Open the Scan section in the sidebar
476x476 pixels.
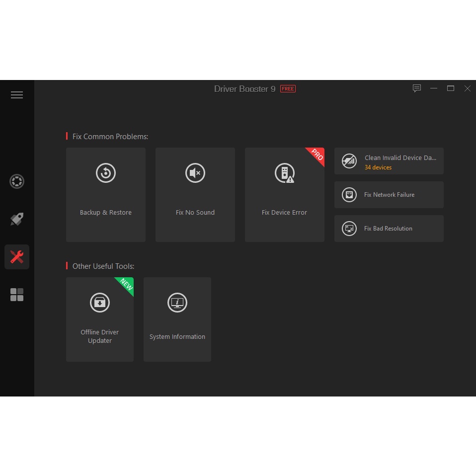pos(17,181)
